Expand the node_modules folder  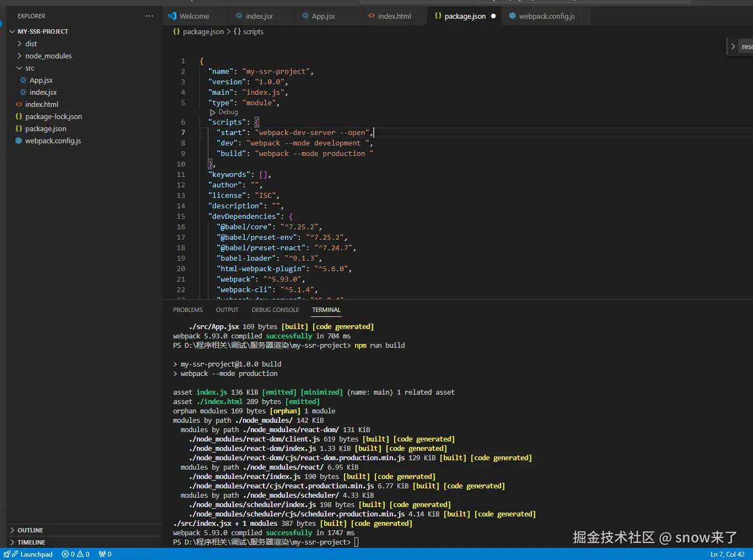[48, 56]
